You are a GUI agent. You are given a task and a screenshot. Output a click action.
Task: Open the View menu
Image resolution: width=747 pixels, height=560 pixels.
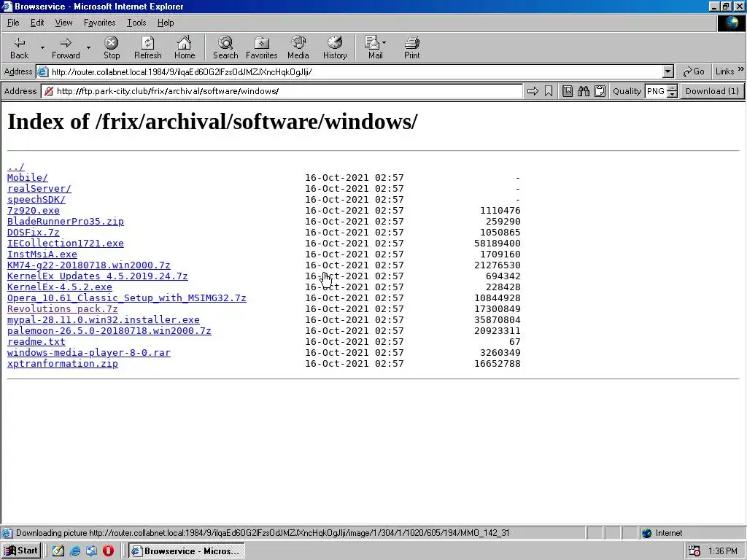[63, 23]
